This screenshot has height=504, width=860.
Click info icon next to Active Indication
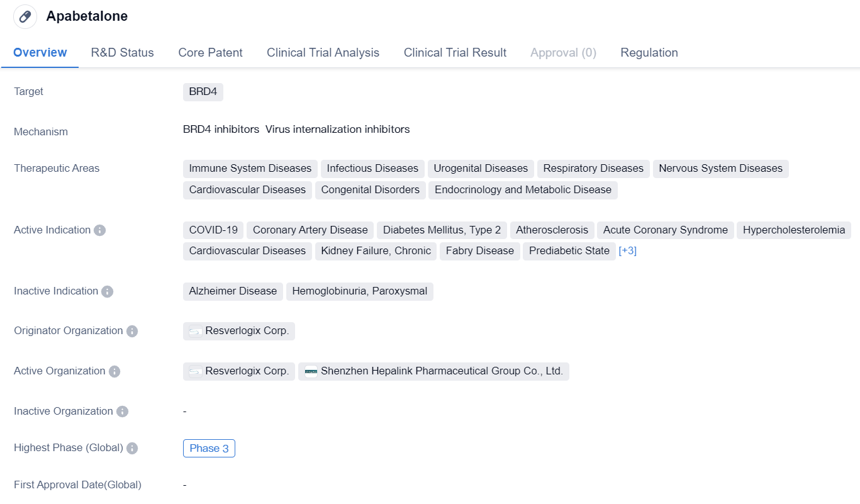pos(99,230)
